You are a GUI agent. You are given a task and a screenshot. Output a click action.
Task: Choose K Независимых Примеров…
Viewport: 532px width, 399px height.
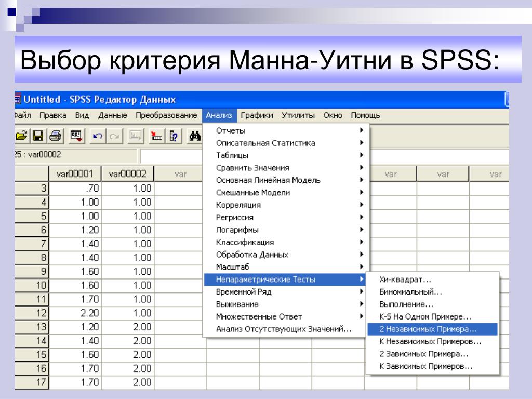433,341
